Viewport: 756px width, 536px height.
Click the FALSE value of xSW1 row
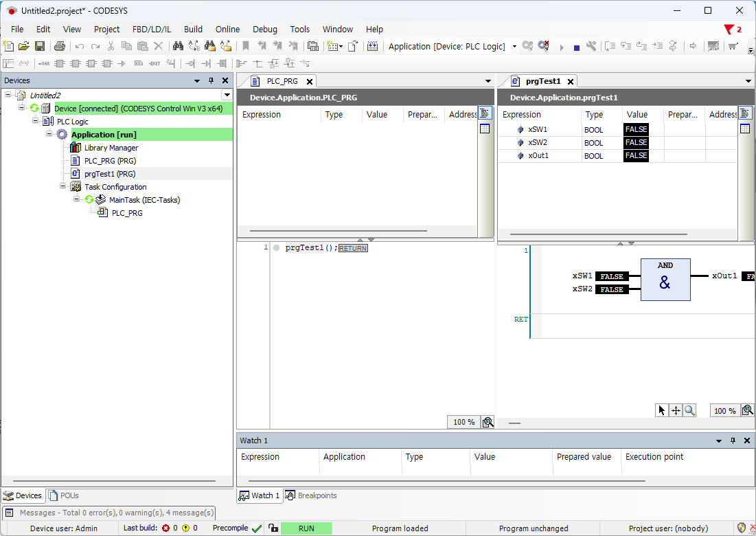636,129
